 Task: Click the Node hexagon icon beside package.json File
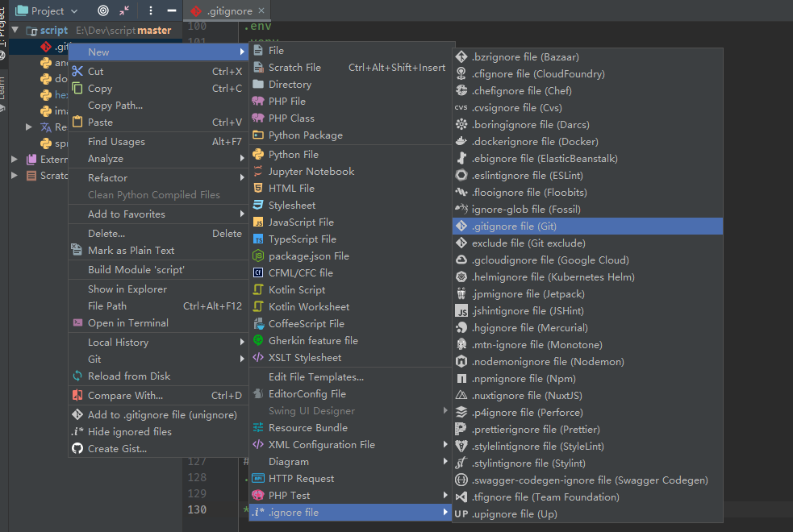pyautogui.click(x=258, y=256)
